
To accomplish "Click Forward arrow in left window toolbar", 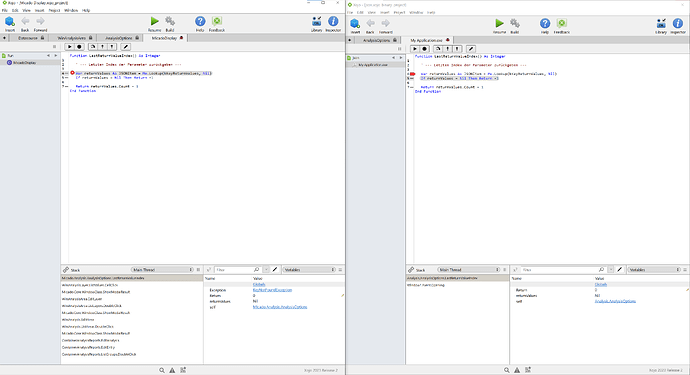I will (x=40, y=21).
